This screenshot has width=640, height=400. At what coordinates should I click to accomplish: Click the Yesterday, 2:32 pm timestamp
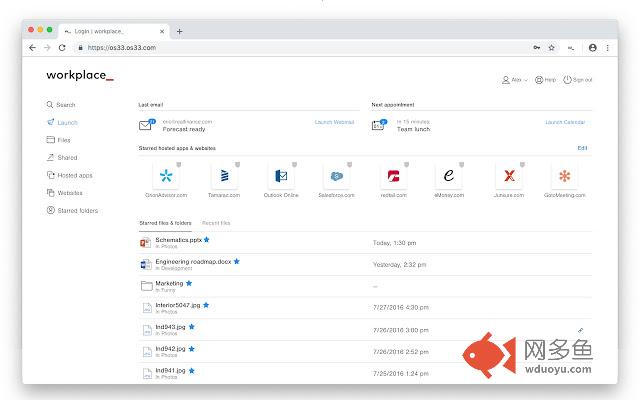point(399,264)
